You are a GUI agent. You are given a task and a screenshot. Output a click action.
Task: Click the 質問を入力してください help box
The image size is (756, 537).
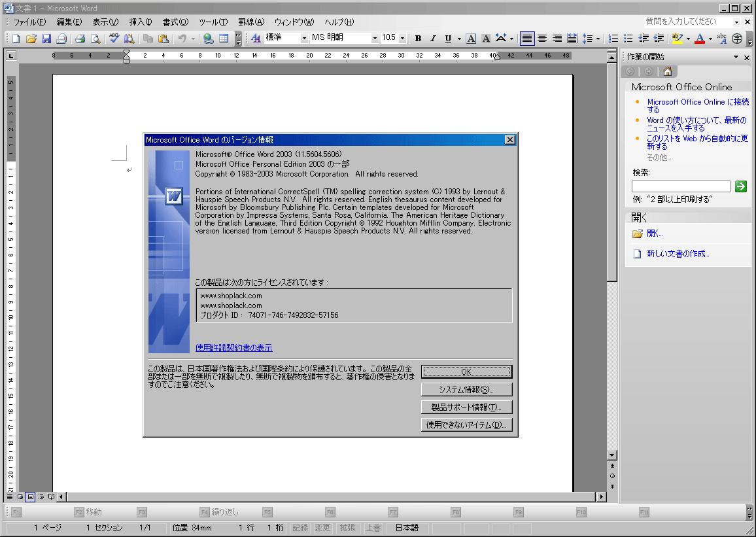point(689,22)
